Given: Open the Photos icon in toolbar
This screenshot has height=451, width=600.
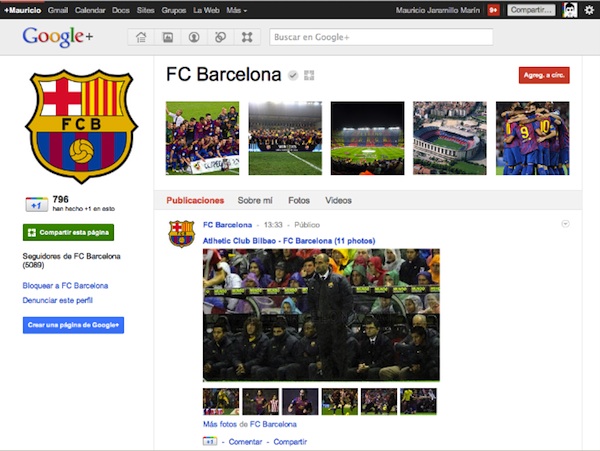Looking at the screenshot, I should coord(168,37).
